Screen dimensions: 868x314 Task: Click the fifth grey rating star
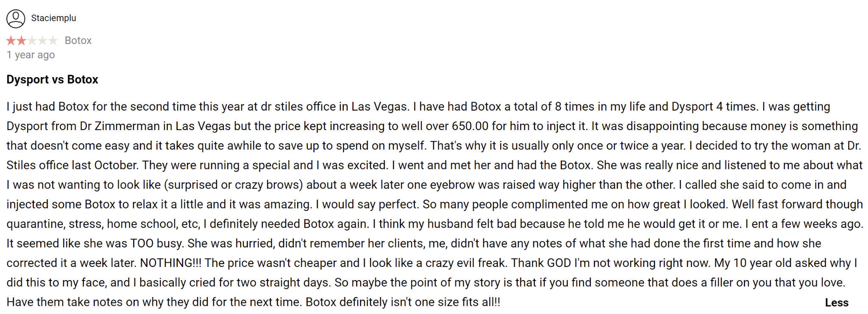tap(53, 41)
